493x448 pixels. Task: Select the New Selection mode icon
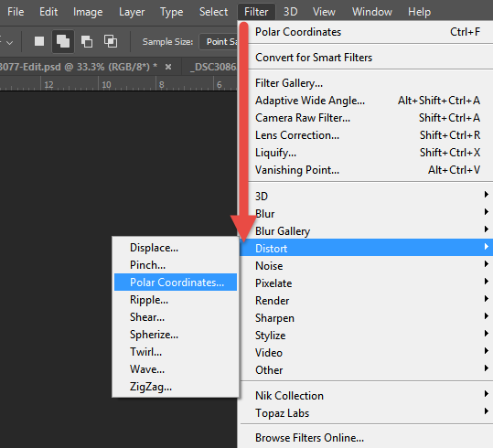(x=39, y=41)
